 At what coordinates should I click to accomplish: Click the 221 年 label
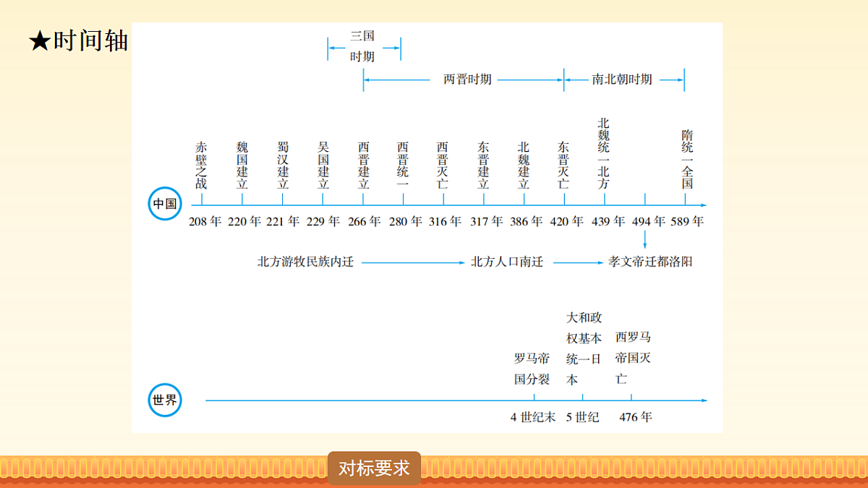coord(283,222)
